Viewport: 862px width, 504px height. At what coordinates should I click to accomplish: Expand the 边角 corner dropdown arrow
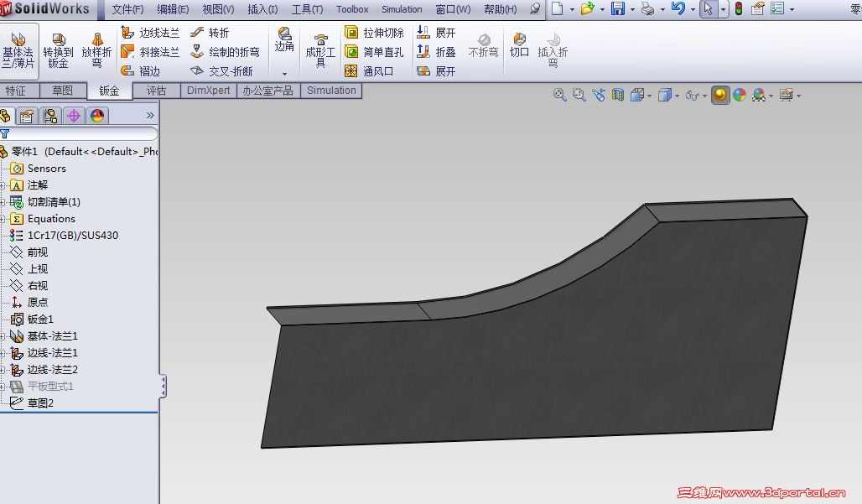pos(284,74)
